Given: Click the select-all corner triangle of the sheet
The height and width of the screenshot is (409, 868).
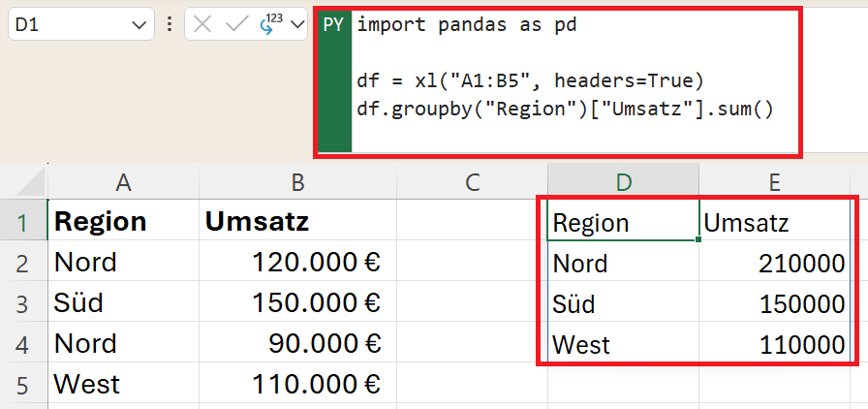Looking at the screenshot, I should pyautogui.click(x=29, y=182).
